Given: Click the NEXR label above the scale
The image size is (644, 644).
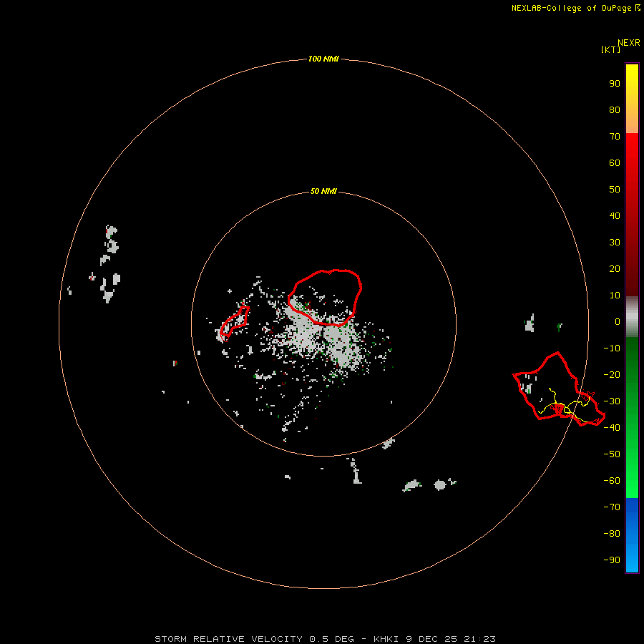Looking at the screenshot, I should click(x=629, y=43).
